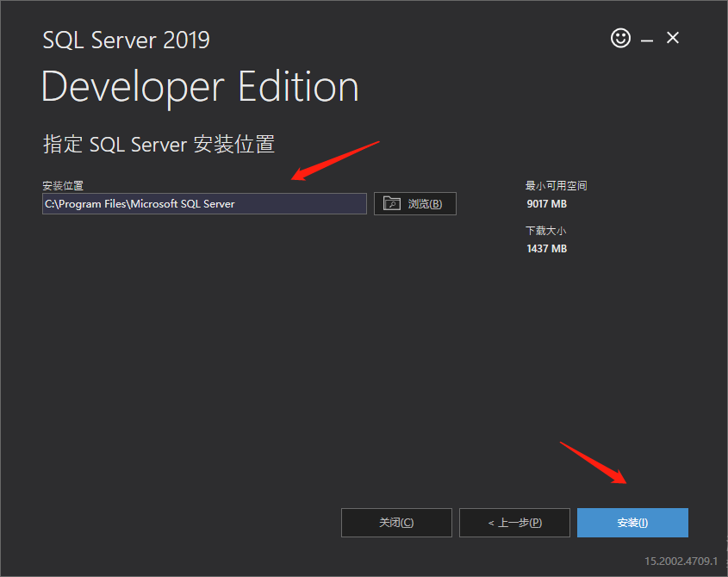Screen dimensions: 728x577
Task: Click the 关闭(C) button to exit
Action: pyautogui.click(x=396, y=522)
